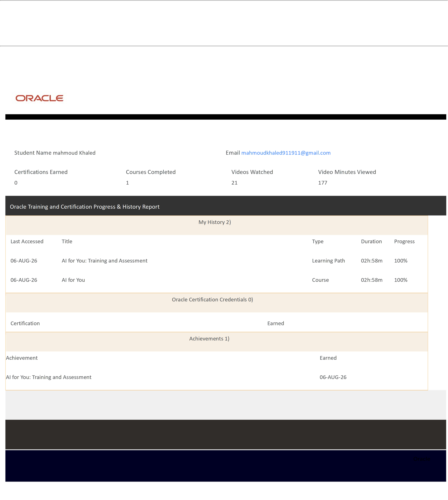This screenshot has height=500, width=448.
Task: Click the Certifications Earned label
Action: click(41, 172)
